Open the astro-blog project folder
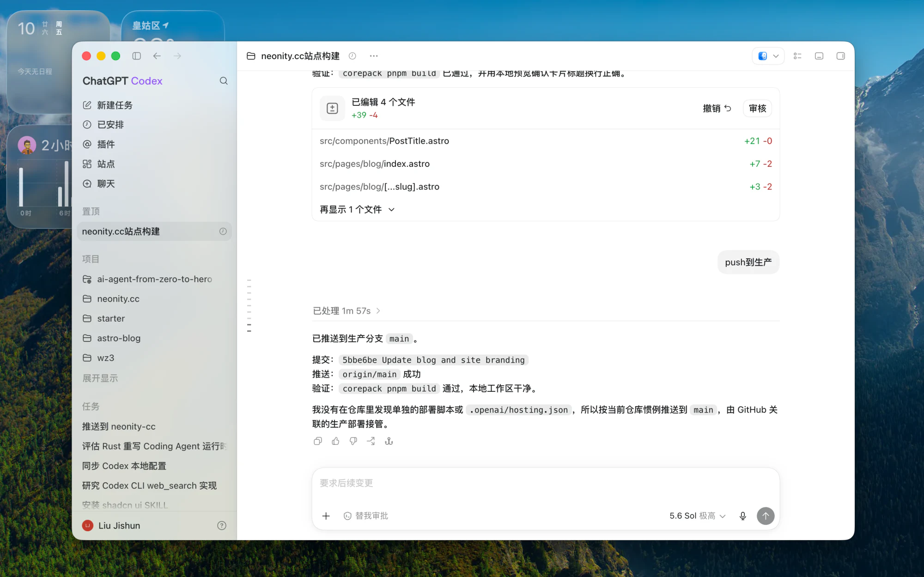 click(x=154, y=338)
